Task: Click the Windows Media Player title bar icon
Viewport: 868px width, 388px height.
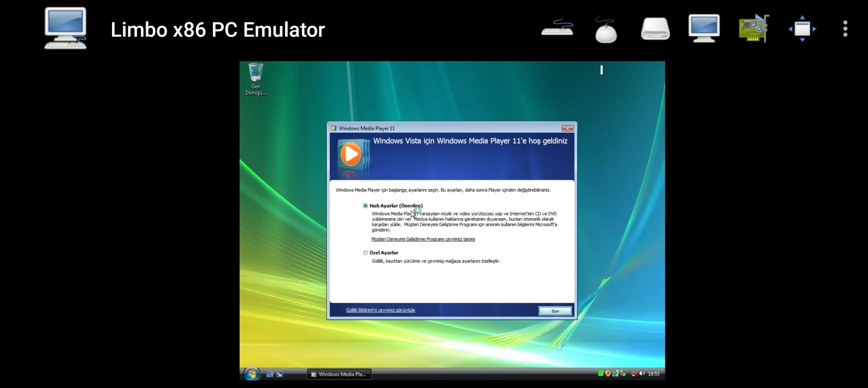Action: click(x=334, y=128)
